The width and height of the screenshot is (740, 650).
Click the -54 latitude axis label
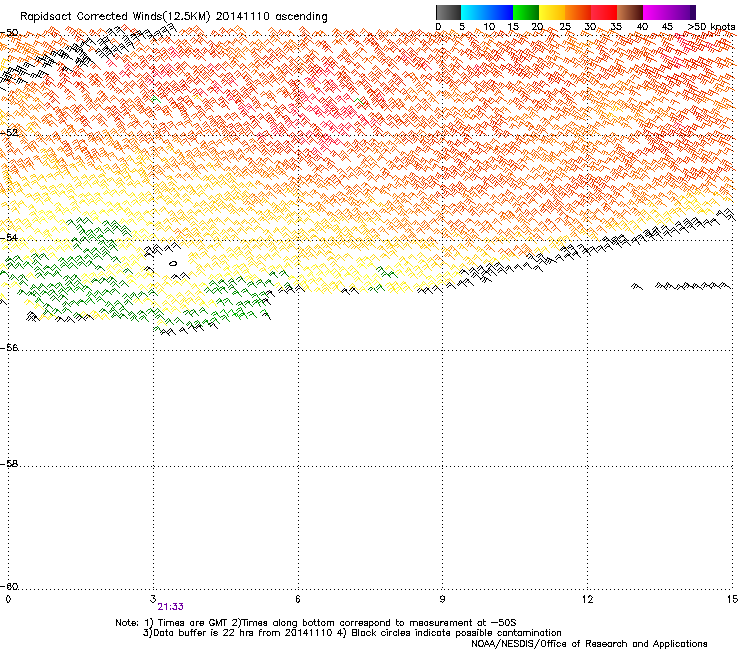point(9,237)
